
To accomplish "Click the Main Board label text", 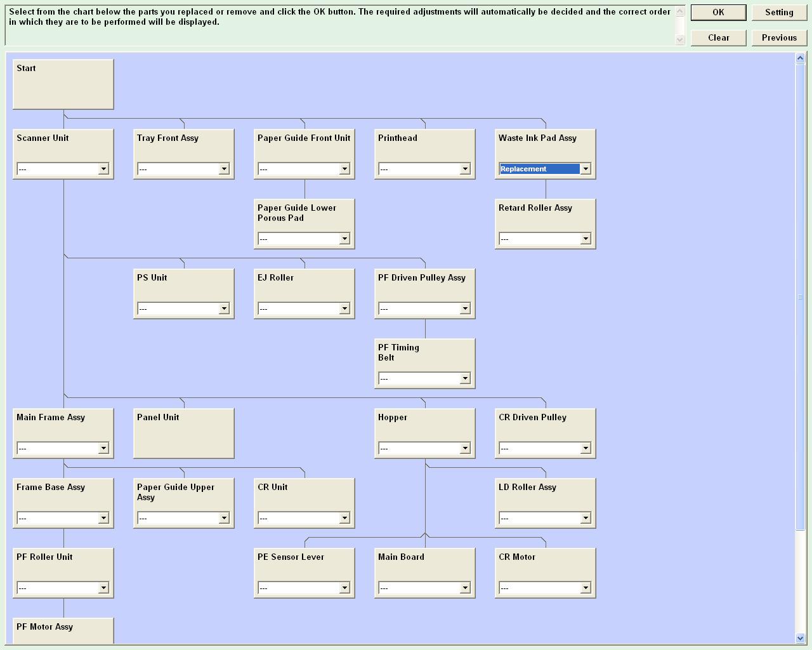I will tap(401, 557).
